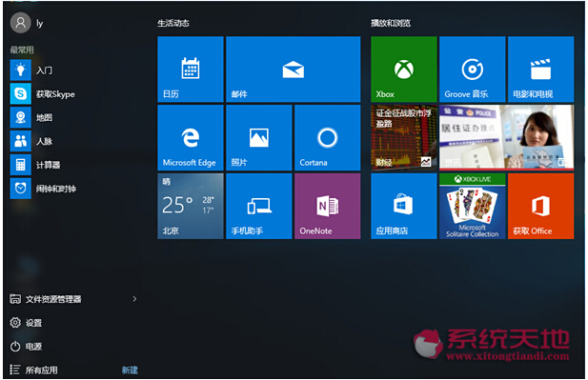This screenshot has height=380, width=588.
Task: Click the 最常用 most used heading
Action: [22, 50]
